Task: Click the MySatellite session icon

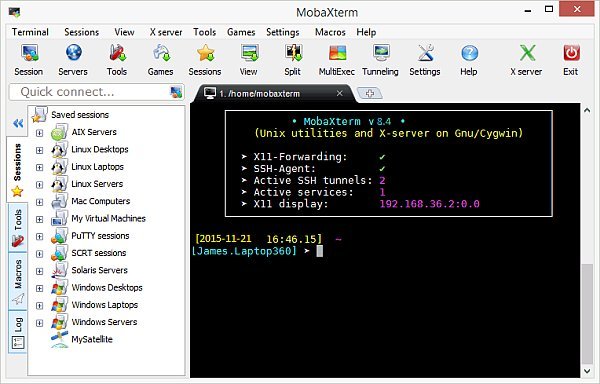Action: click(x=59, y=340)
